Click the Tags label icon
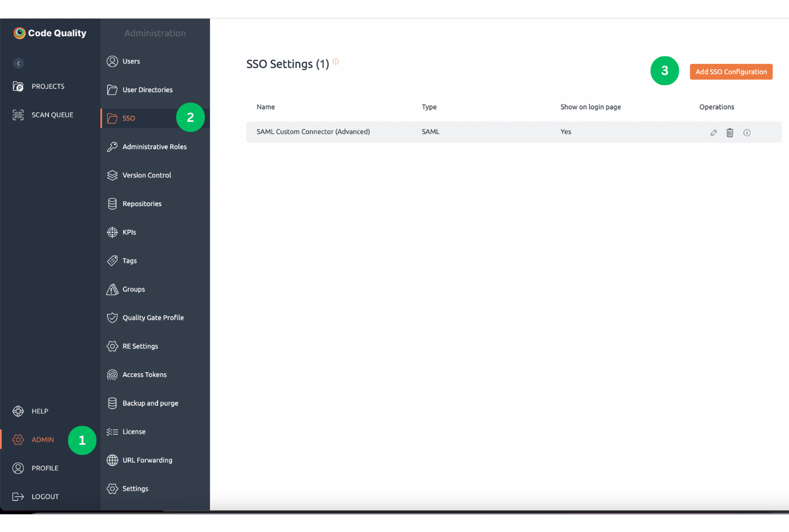Screen dimensions: 789x532 [x=112, y=261]
